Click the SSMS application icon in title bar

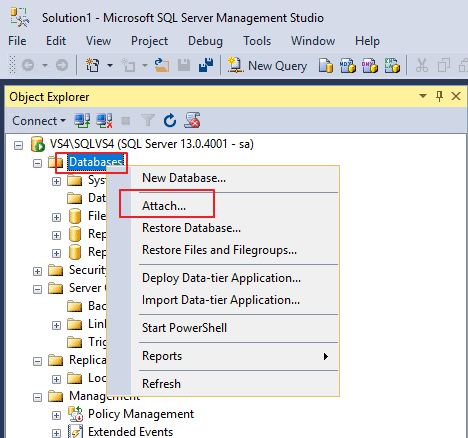pyautogui.click(x=20, y=17)
